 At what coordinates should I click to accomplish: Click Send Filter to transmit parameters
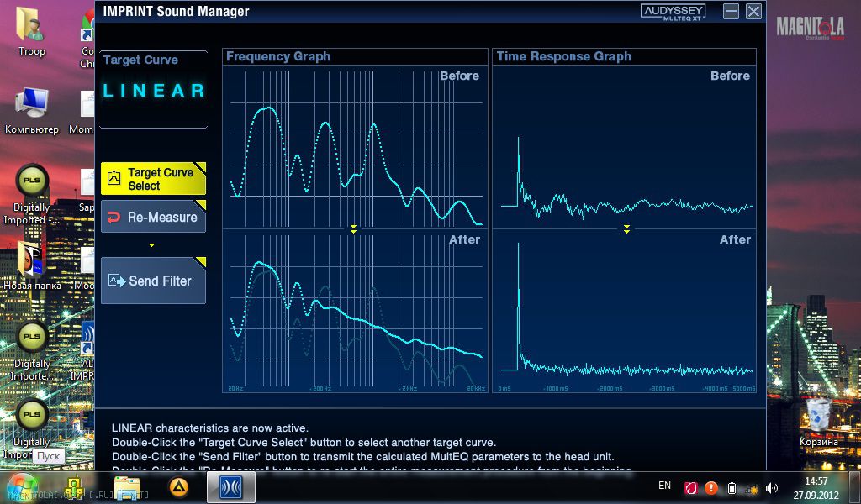tap(153, 281)
